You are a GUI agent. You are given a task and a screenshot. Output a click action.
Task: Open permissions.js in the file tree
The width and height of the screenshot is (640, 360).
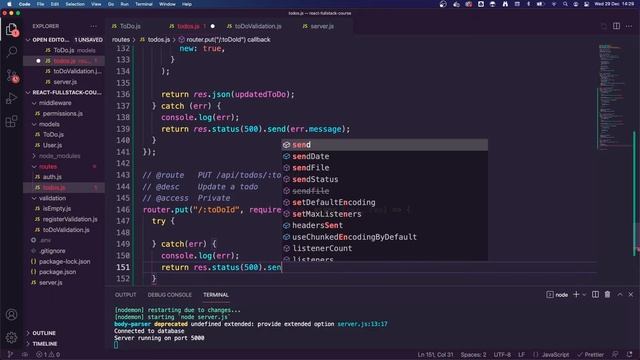(62, 113)
